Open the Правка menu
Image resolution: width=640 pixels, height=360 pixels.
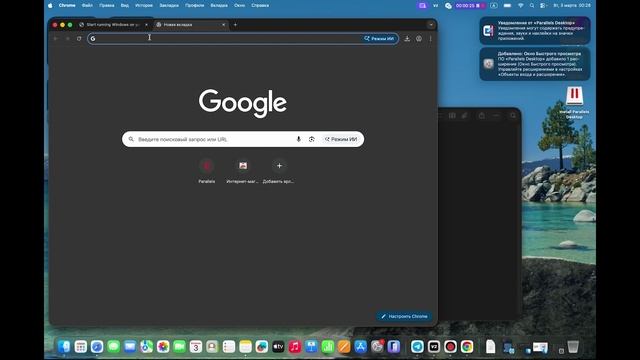[107, 5]
